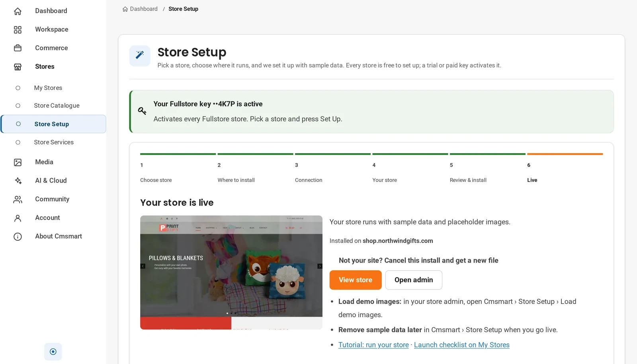The width and height of the screenshot is (637, 364).
Task: Select the Store Setup submenu item
Action: [x=53, y=124]
